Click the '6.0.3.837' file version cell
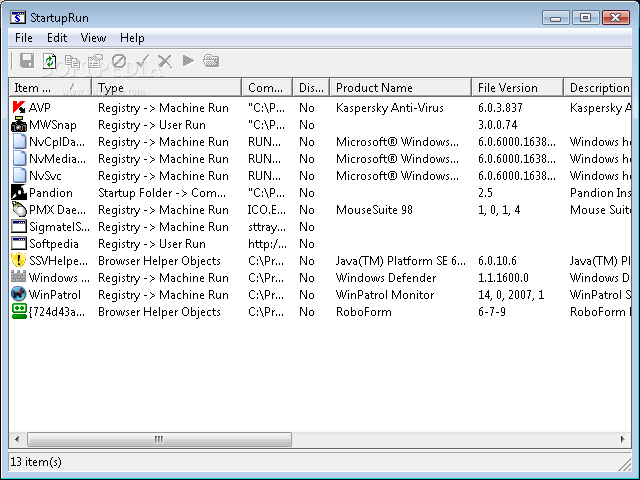The height and width of the screenshot is (480, 640). pos(500,108)
